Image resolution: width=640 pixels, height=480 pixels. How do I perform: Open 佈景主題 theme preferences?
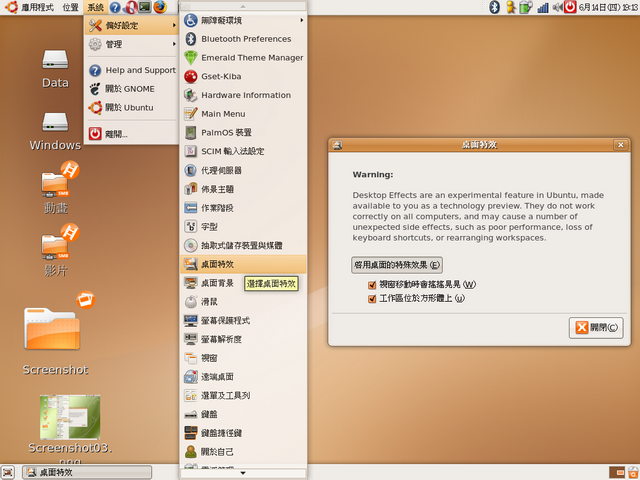click(x=243, y=189)
